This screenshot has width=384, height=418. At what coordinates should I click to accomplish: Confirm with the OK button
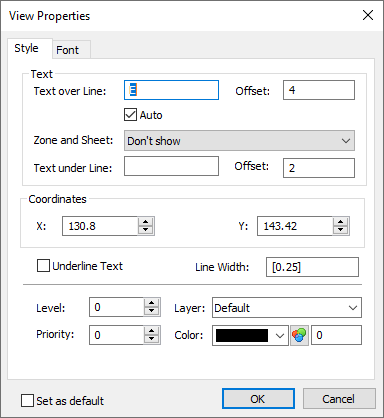coord(258,399)
